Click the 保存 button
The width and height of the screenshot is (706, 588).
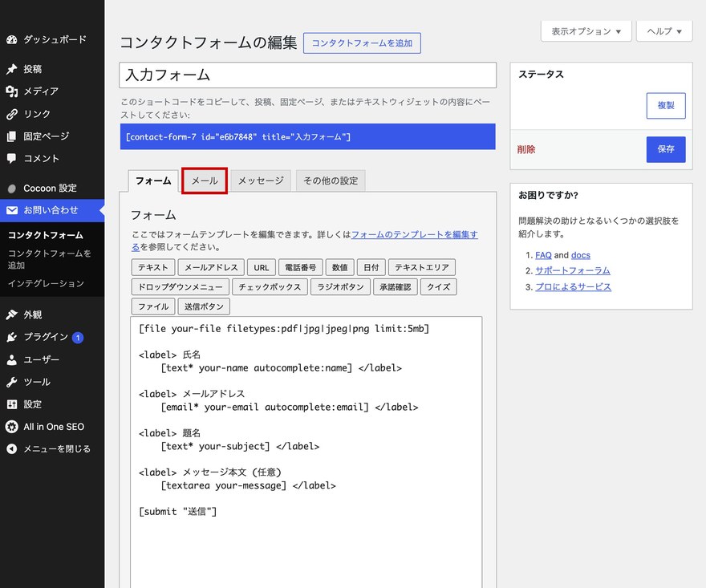pos(666,149)
